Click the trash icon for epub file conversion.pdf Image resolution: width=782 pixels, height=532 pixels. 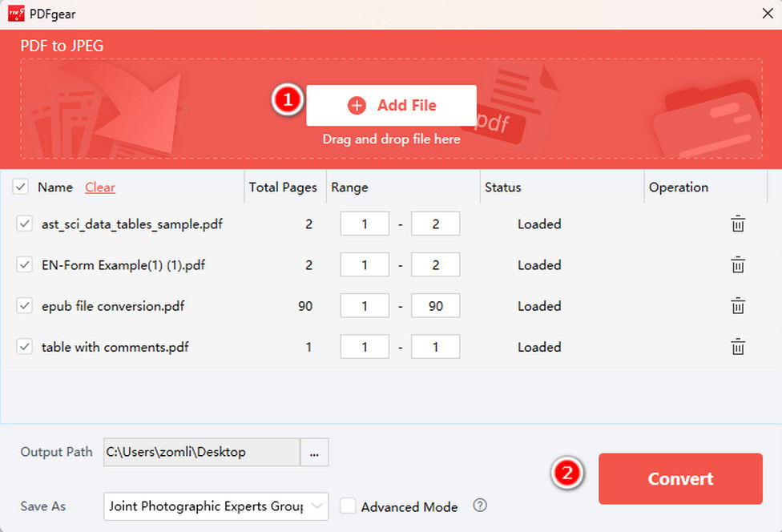[x=738, y=305]
